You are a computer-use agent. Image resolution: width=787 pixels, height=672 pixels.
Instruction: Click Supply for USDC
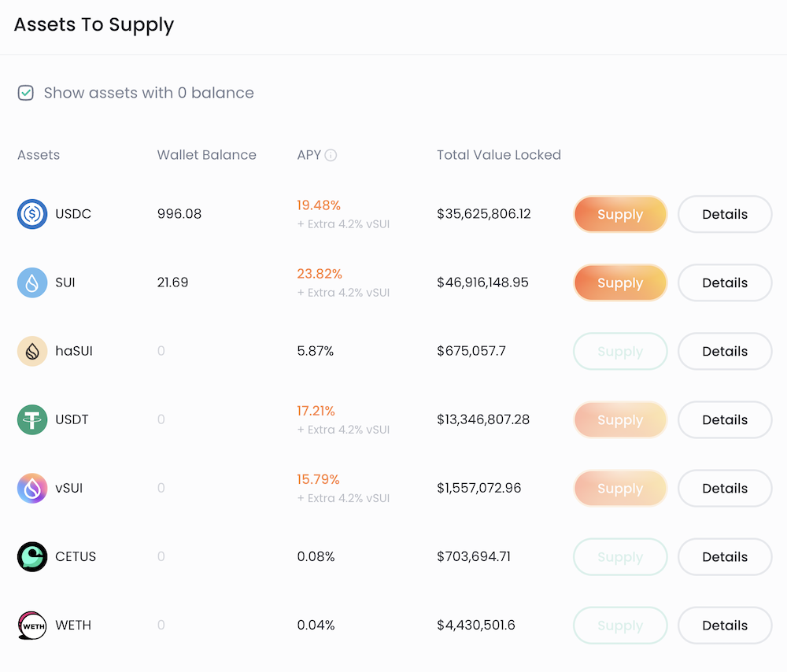(620, 214)
